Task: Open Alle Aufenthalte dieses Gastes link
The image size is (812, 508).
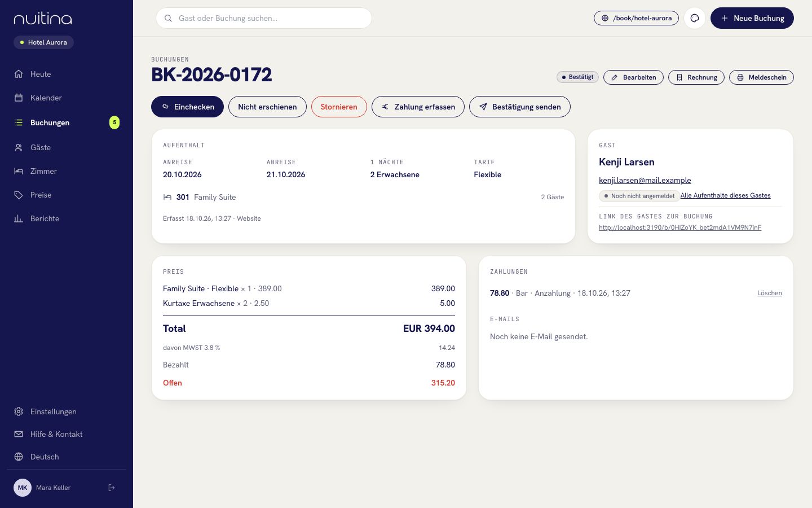Action: pos(725,195)
